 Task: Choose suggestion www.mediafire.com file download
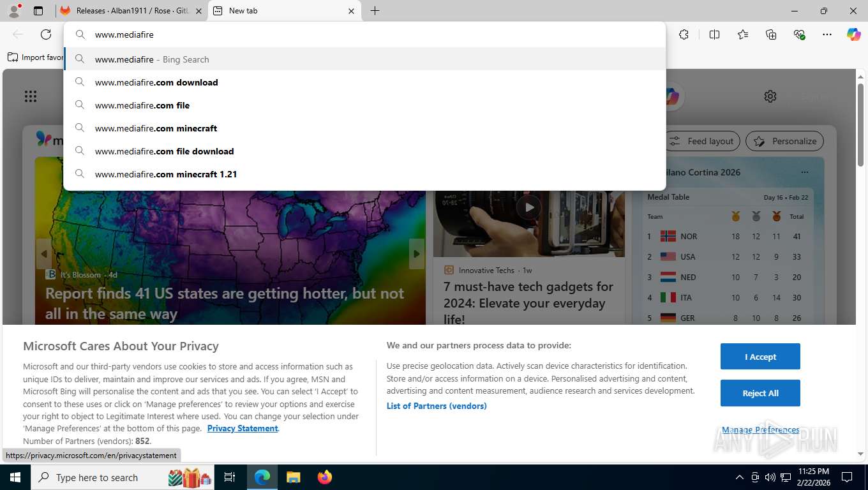tap(364, 151)
